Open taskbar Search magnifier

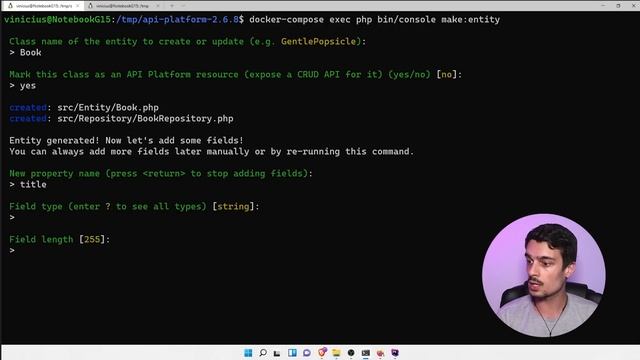[263, 353]
